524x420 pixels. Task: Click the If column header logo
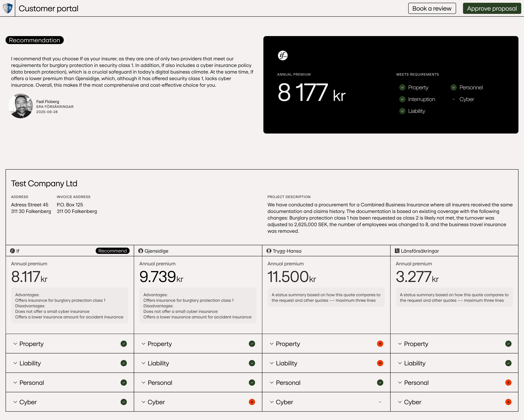pos(12,251)
